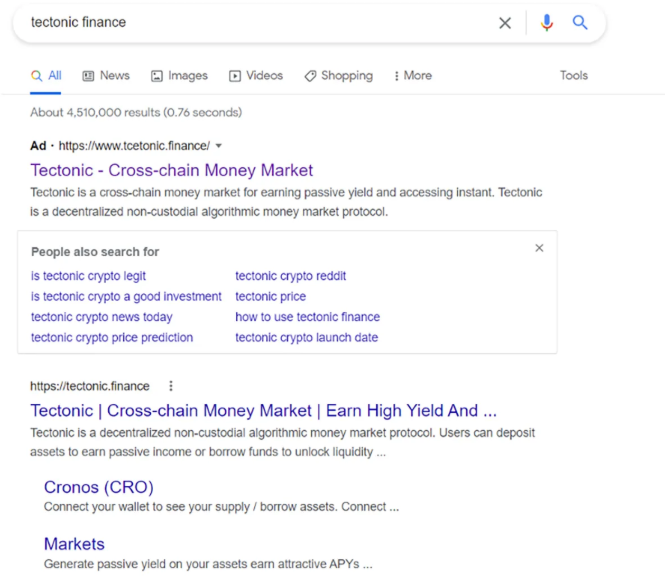Select 'how to use tectonic finance' suggestion

[307, 317]
